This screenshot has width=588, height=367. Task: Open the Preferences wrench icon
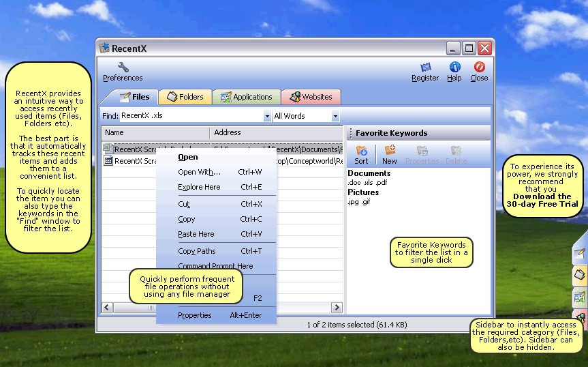click(x=123, y=68)
